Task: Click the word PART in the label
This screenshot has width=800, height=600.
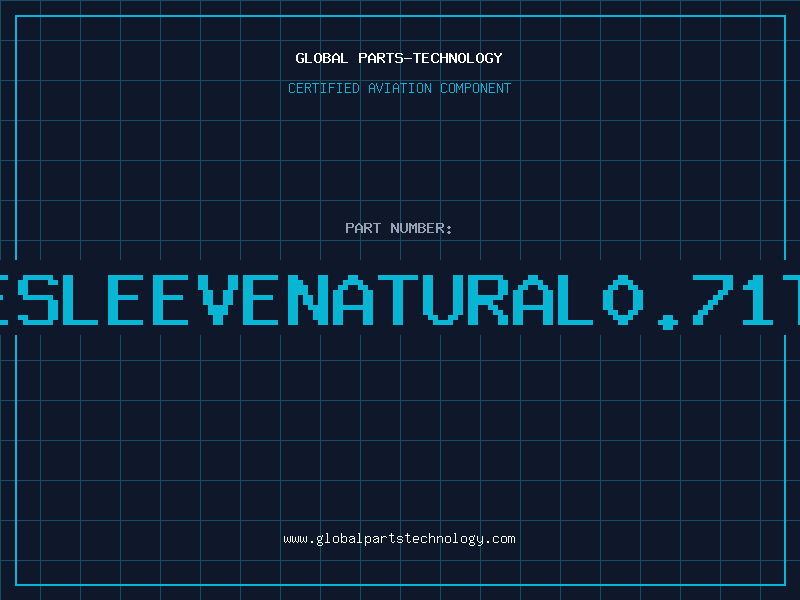Action: click(363, 228)
